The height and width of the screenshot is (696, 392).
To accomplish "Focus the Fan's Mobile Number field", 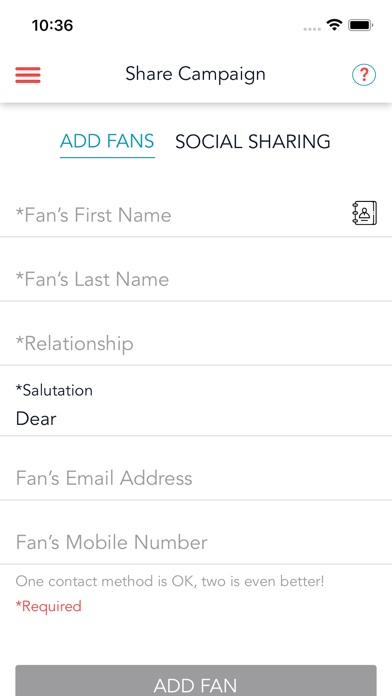I will 196,542.
